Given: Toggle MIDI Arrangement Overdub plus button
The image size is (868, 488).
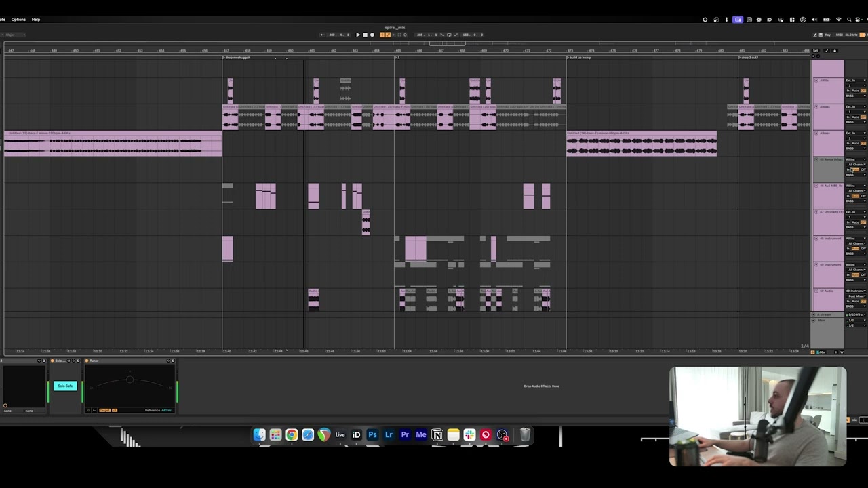Looking at the screenshot, I should point(382,35).
